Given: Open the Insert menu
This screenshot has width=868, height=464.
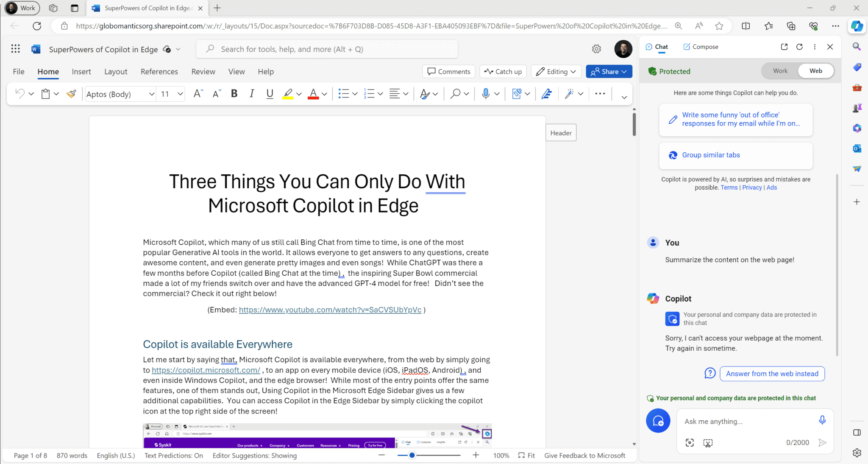Looking at the screenshot, I should (x=81, y=71).
